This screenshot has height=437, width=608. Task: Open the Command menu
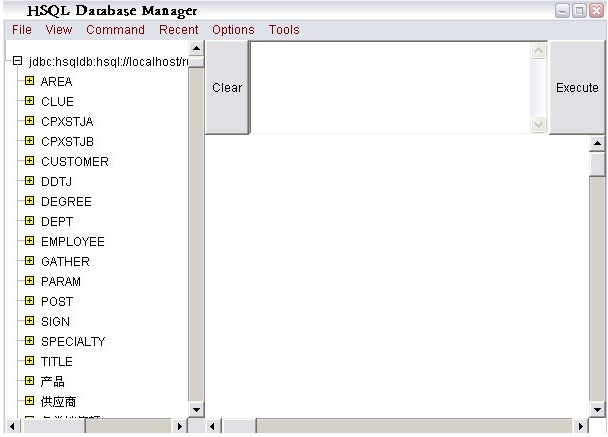[115, 29]
